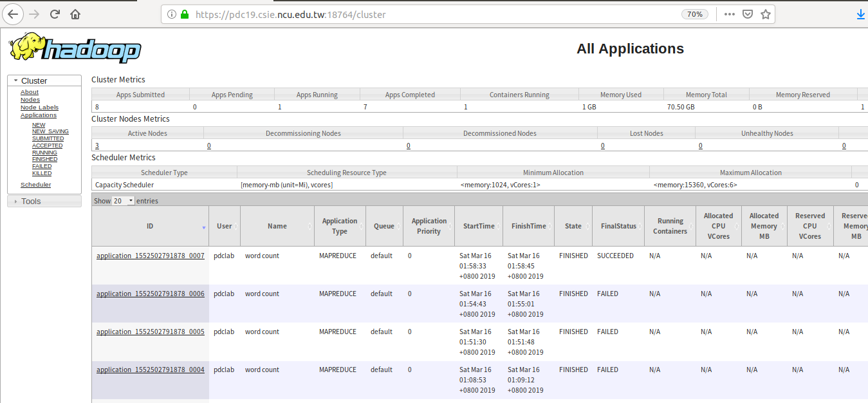
Task: Open the Scheduler sidebar link
Action: (x=35, y=185)
